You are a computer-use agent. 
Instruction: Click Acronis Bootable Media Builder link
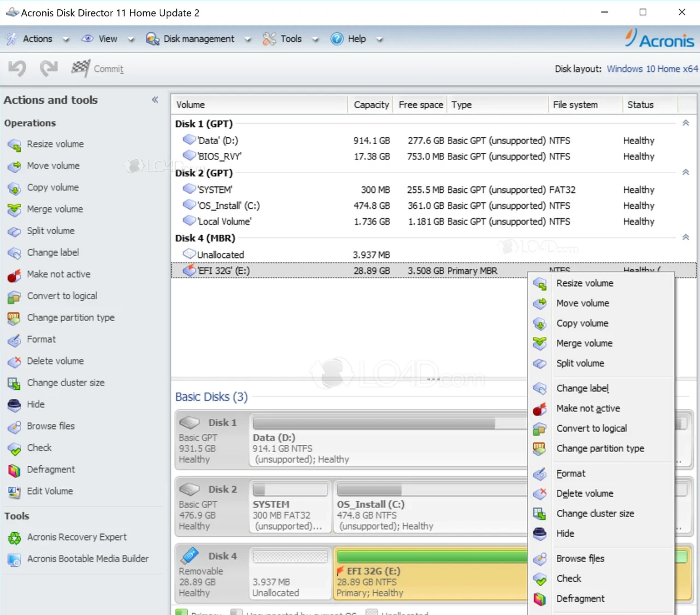click(88, 559)
